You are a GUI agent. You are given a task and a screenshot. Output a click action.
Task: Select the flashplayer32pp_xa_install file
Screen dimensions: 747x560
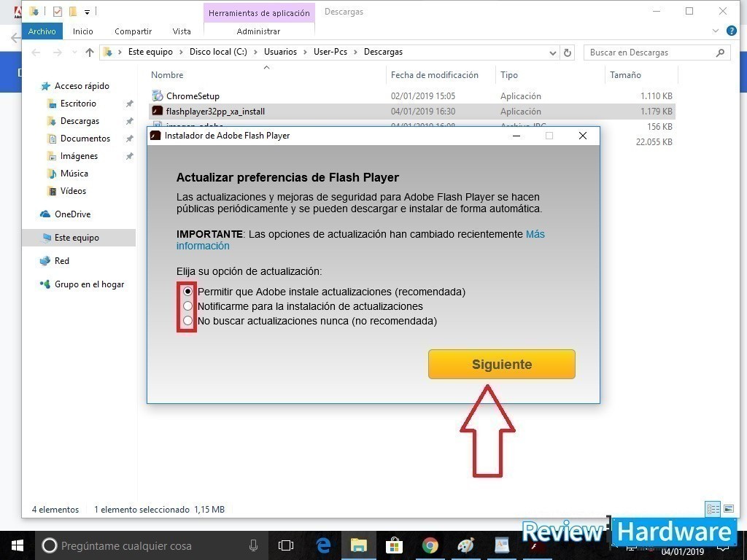point(215,112)
